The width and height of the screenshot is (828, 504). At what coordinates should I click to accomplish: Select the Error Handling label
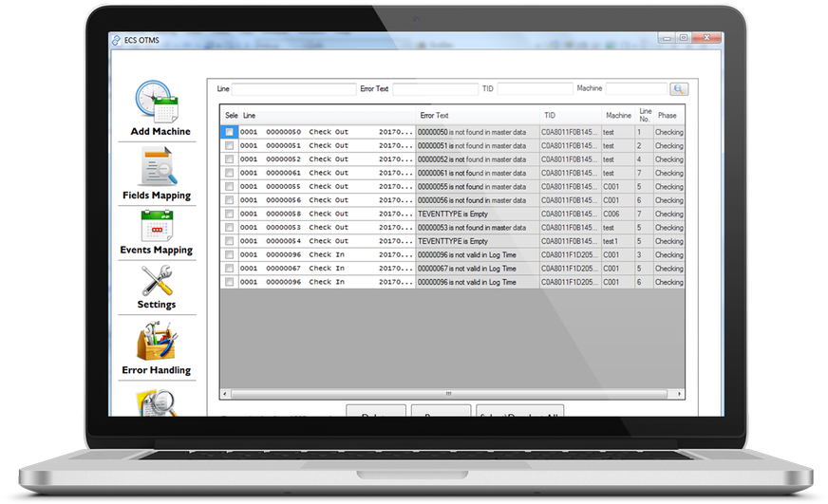coord(157,370)
